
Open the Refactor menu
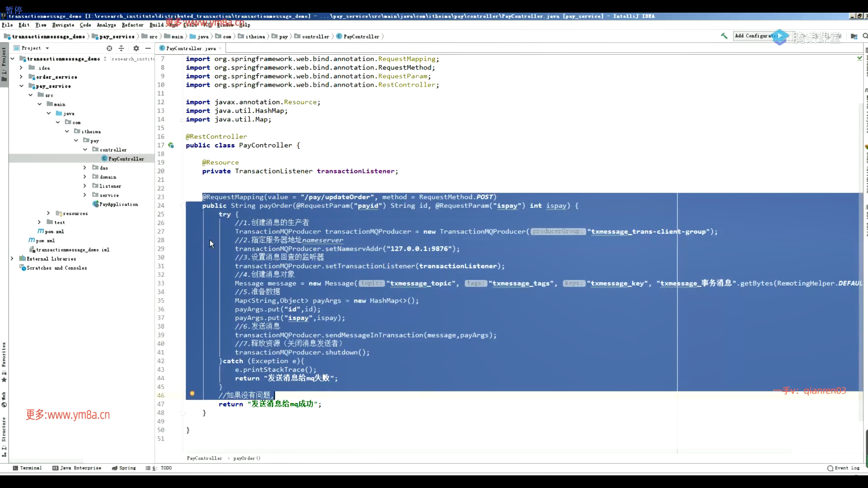pyautogui.click(x=132, y=25)
